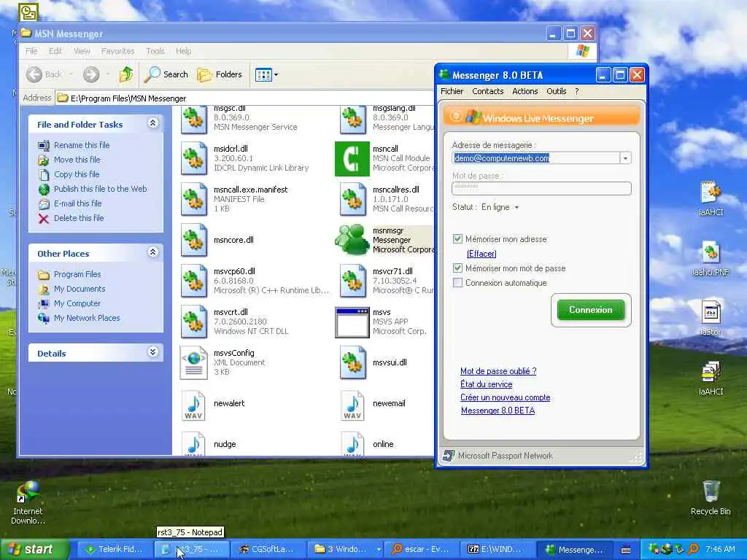Click Mot de passe oublié ? link
The width and height of the screenshot is (747, 560).
click(498, 371)
